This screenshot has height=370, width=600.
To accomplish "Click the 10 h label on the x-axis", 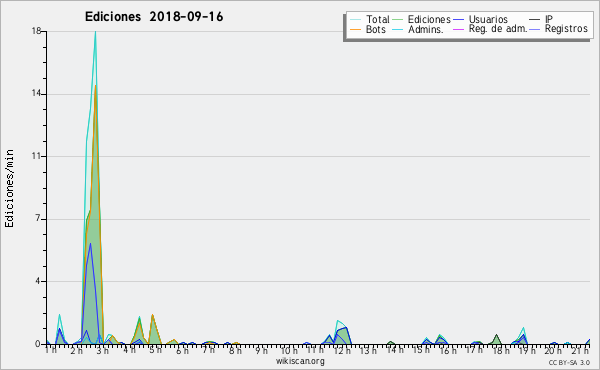I will 289,350.
